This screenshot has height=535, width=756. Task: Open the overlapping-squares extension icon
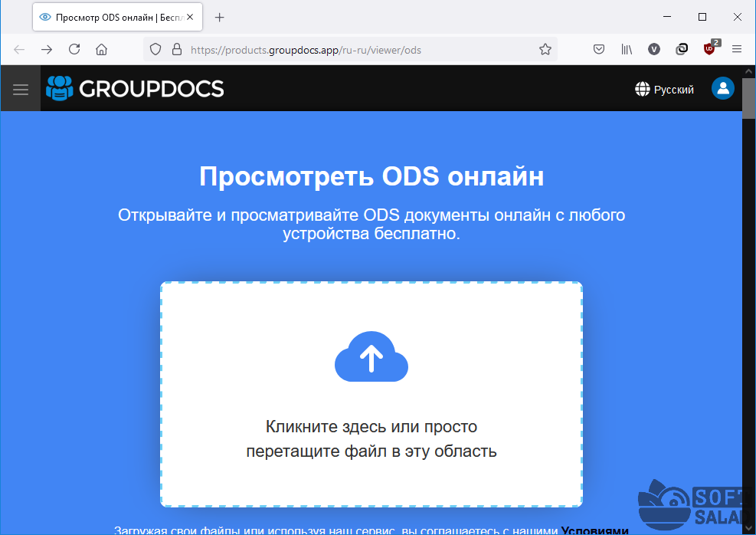click(x=682, y=49)
